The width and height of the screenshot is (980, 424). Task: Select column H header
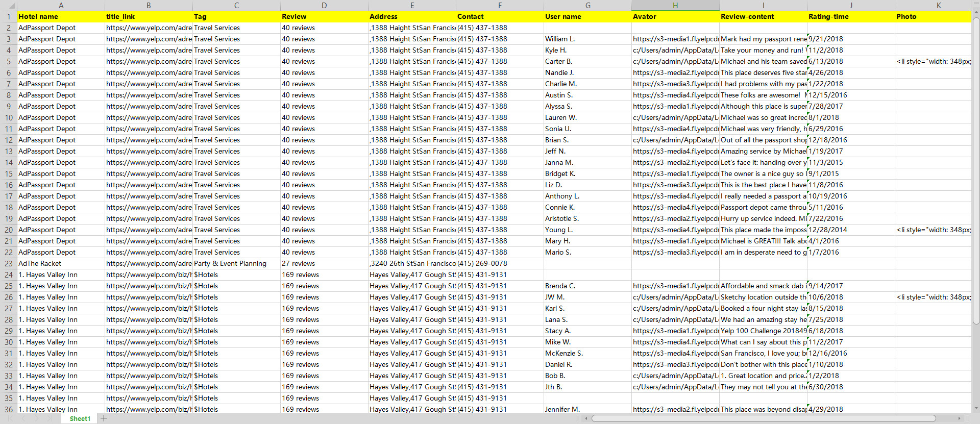point(675,6)
